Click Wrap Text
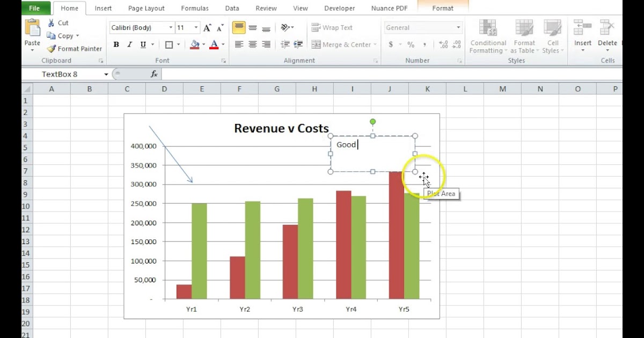 tap(332, 27)
